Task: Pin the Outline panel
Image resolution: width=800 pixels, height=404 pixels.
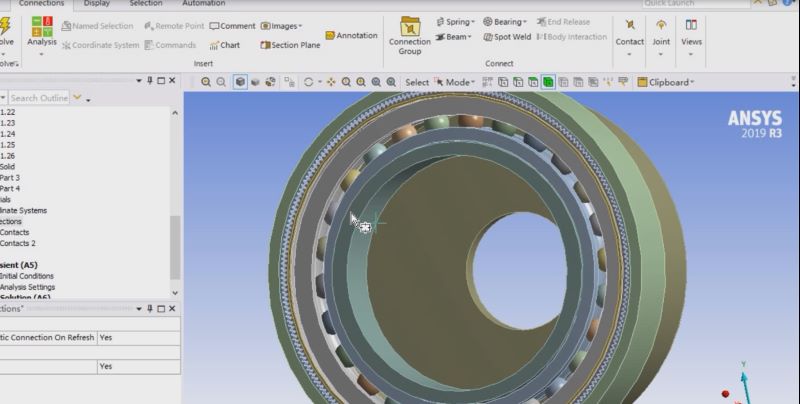Action: pos(150,81)
